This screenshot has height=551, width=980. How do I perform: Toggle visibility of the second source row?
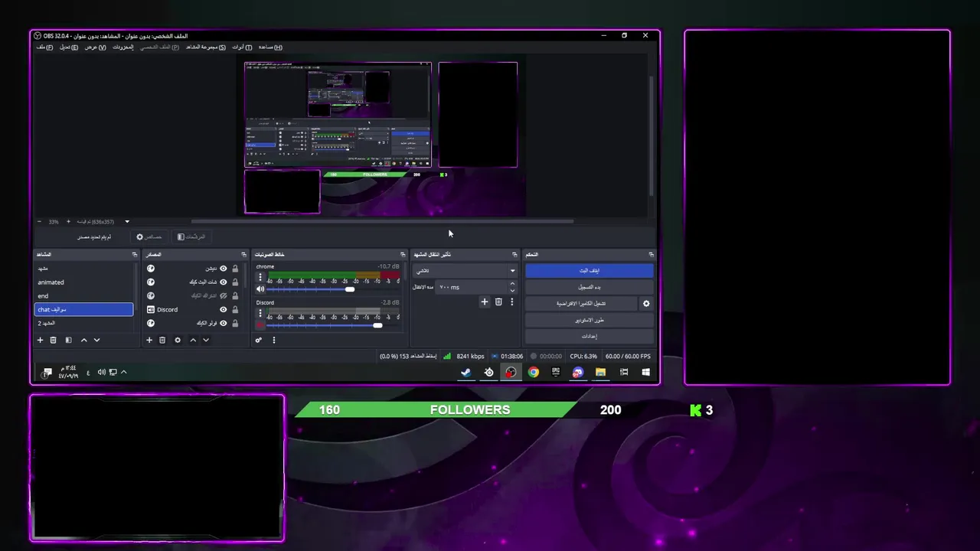224,282
